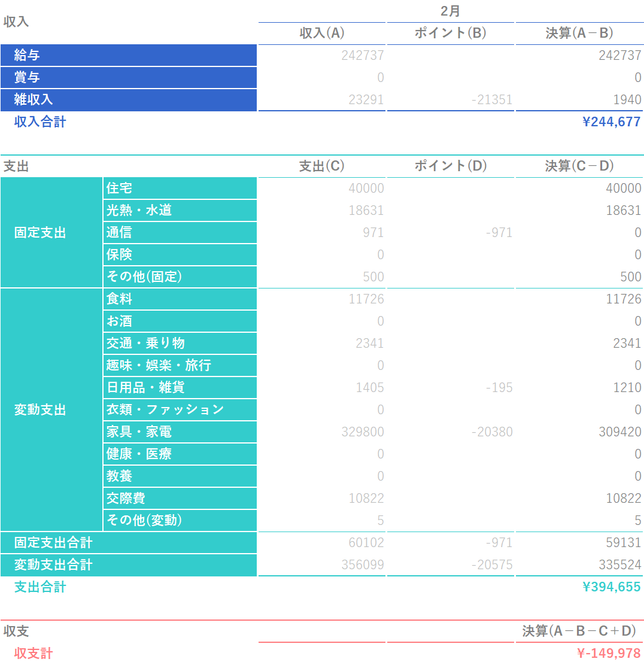Click the 収支計 balance ¥-149,978

[x=608, y=654]
